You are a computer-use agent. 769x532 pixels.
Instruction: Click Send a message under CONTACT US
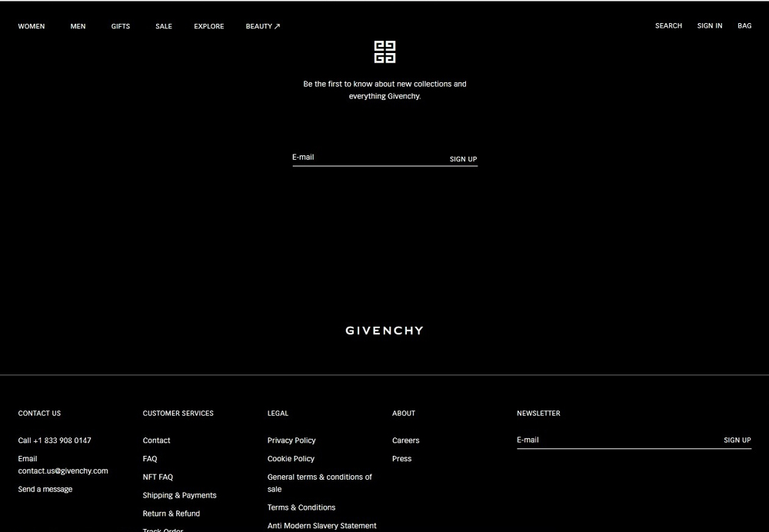coord(45,489)
